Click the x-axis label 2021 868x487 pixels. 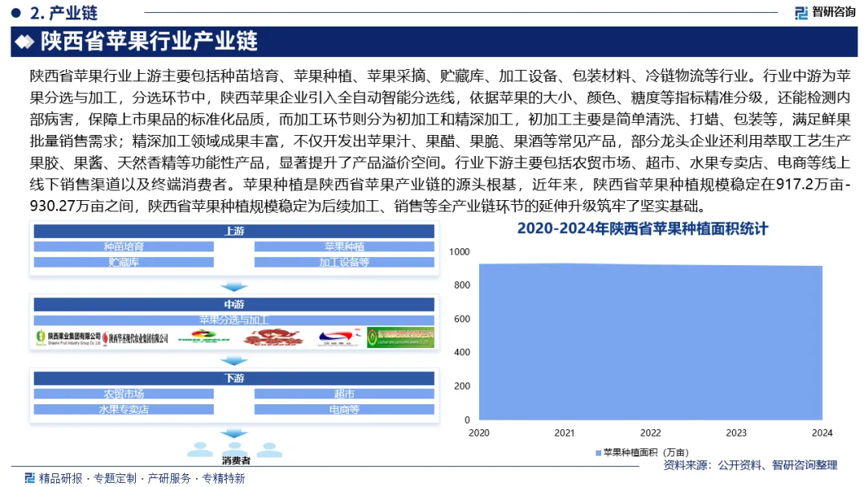click(x=565, y=433)
